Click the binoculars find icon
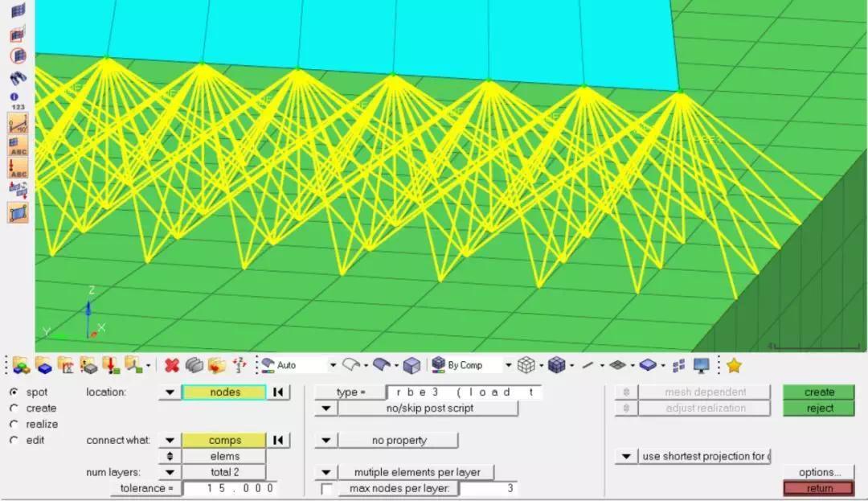Viewport: 868px width, 501px height. (x=18, y=78)
